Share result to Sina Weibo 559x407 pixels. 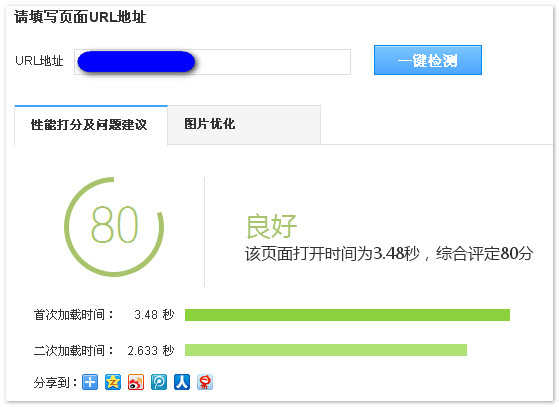coord(136,382)
